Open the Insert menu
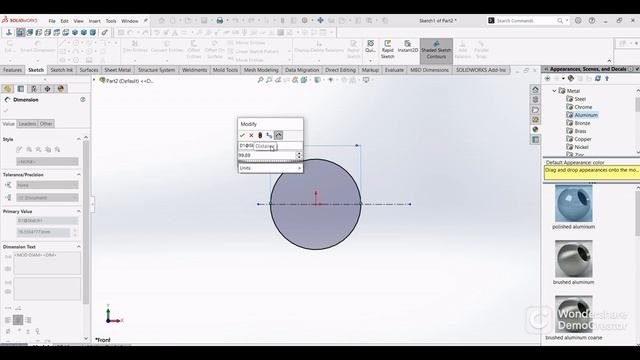This screenshot has height=360, width=640. coord(94,21)
